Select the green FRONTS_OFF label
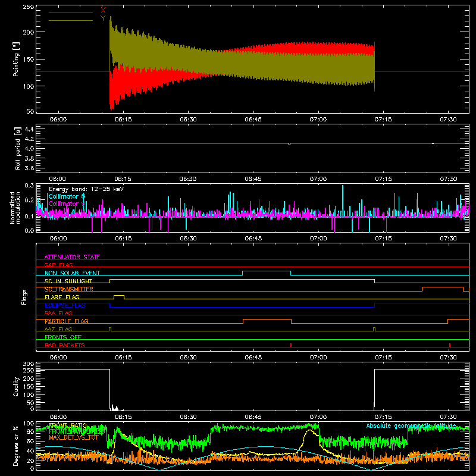 [x=63, y=337]
